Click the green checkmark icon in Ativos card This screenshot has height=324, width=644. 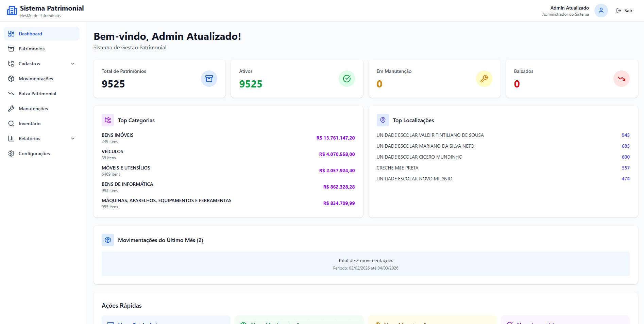346,79
